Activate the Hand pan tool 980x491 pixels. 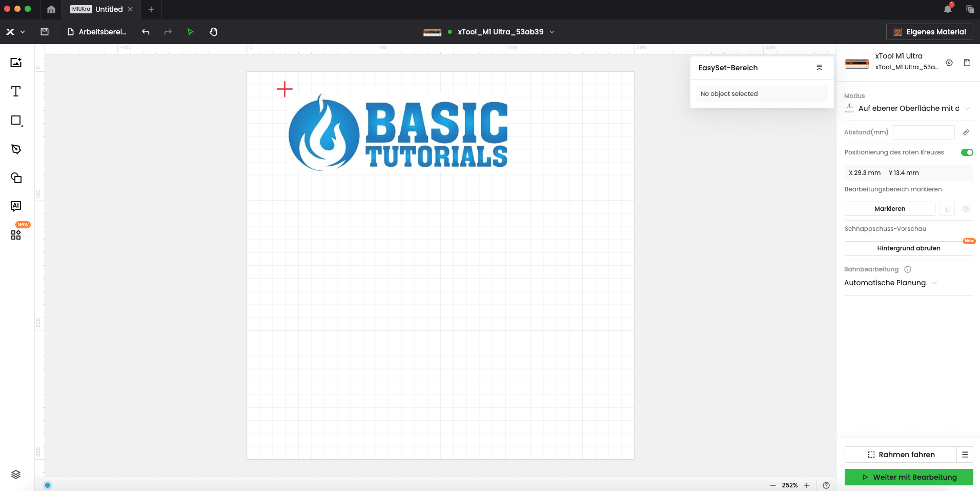[213, 32]
